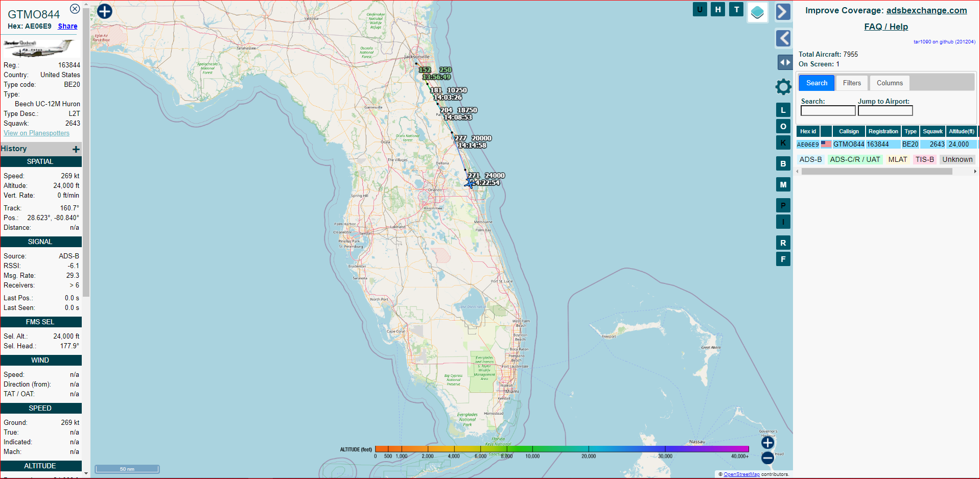
Task: Switch to the Search tab
Action: point(816,83)
